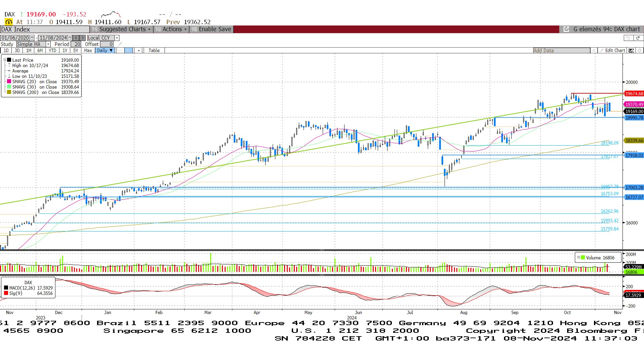The width and height of the screenshot is (644, 357).
Task: Select the 1Y range tab
Action: (65, 50)
